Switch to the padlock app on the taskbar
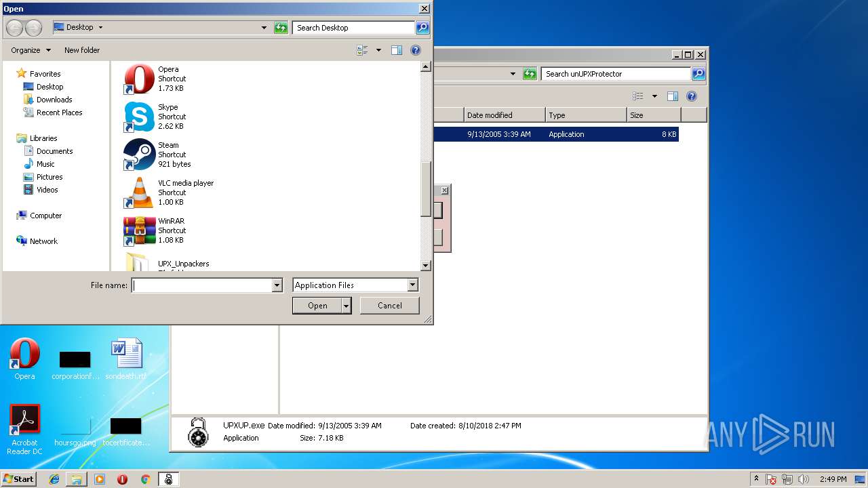The height and width of the screenshot is (488, 868). (169, 479)
